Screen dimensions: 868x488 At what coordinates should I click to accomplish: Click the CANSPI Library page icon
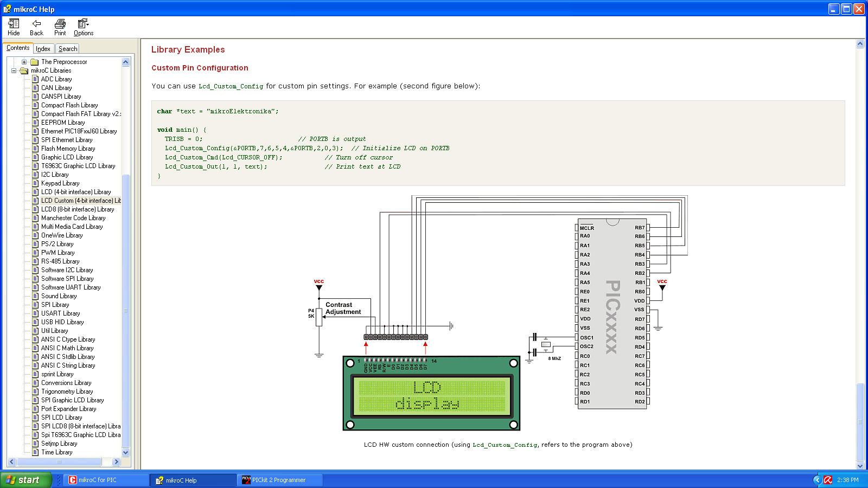pyautogui.click(x=35, y=97)
